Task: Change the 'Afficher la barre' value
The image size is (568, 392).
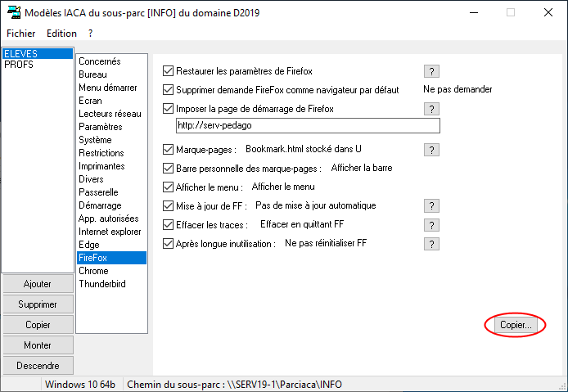Action: pos(362,168)
